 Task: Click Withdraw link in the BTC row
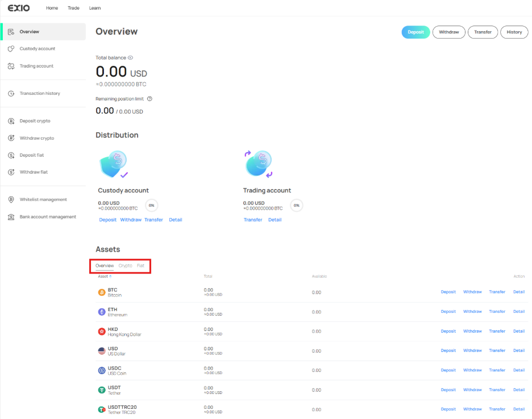tap(472, 292)
